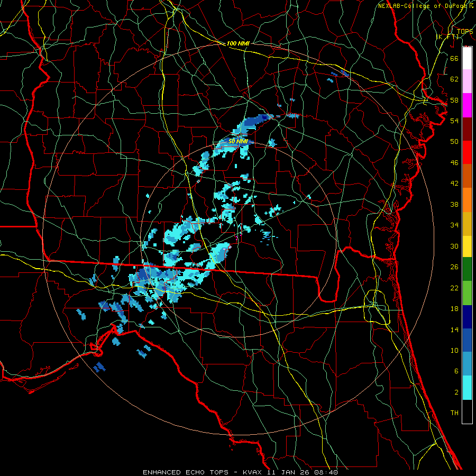Click the "66" legend value

click(x=454, y=58)
